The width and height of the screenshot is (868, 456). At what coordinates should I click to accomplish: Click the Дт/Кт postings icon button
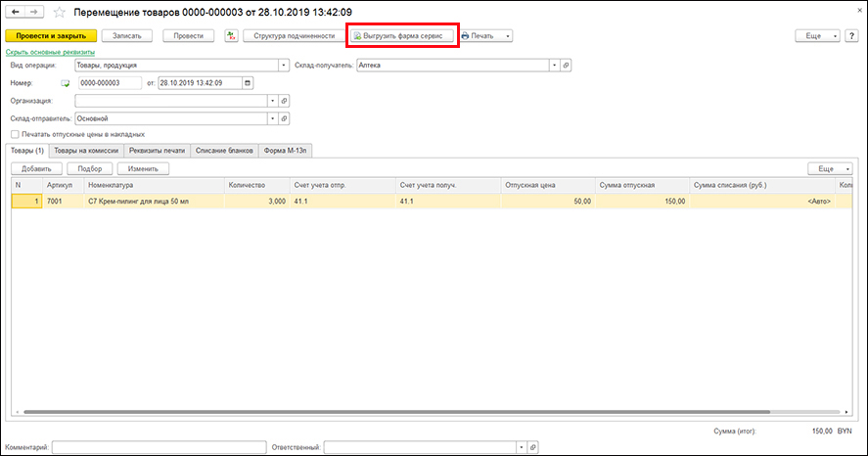click(x=231, y=36)
